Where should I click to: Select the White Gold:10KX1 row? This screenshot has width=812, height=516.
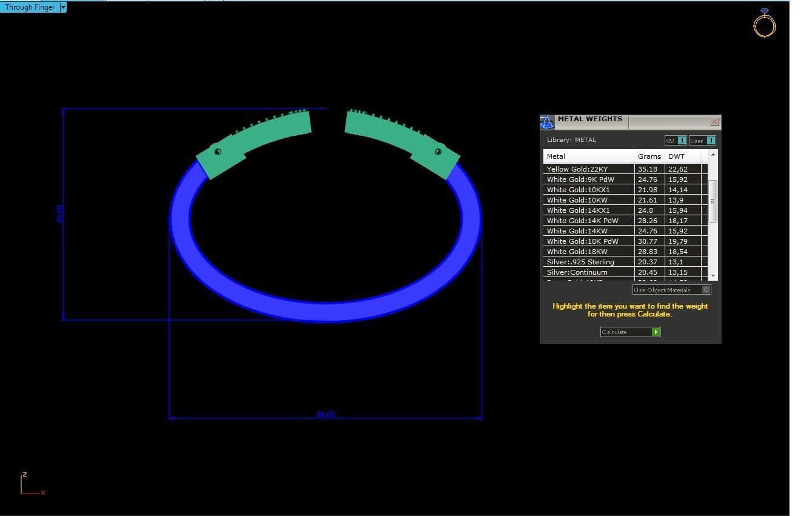click(625, 190)
